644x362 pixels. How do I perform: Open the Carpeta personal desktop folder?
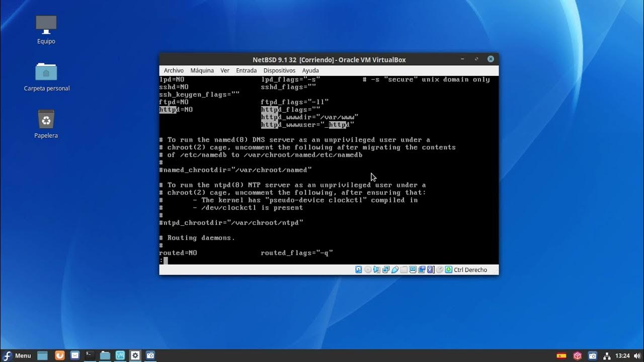coord(46,77)
